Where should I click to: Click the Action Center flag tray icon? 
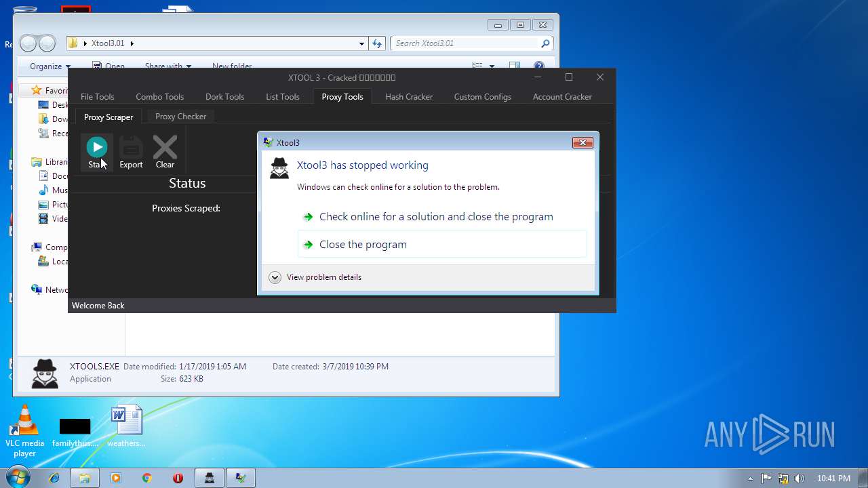(767, 479)
